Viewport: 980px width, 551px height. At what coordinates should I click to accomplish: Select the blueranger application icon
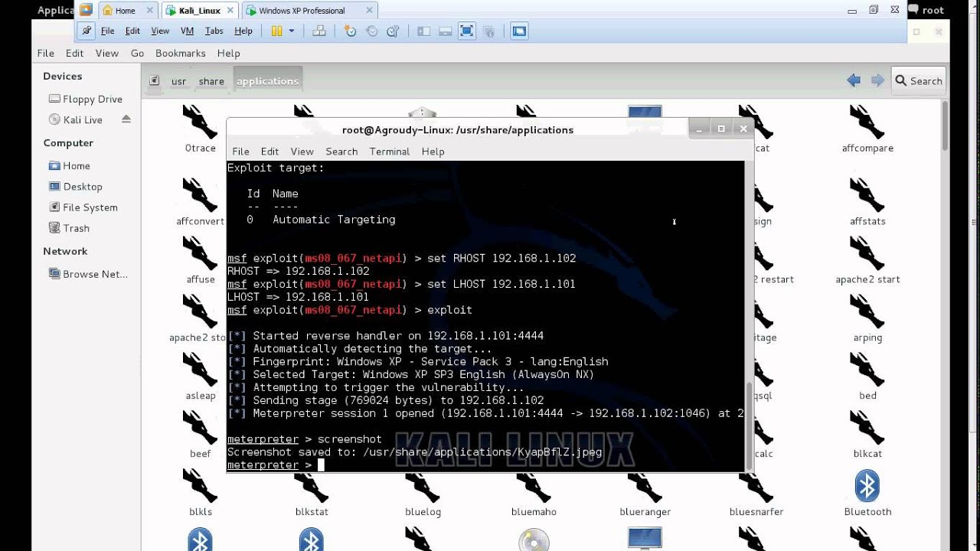coord(645,487)
